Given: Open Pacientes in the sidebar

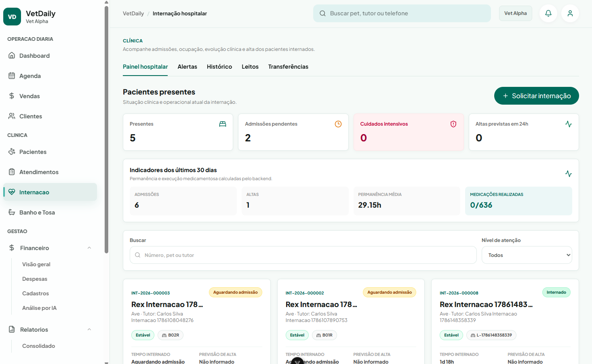Looking at the screenshot, I should (x=50, y=151).
